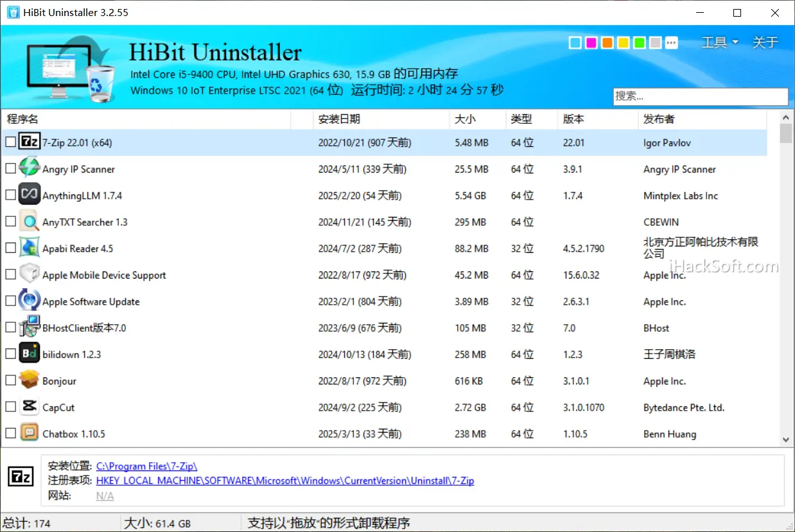Image resolution: width=795 pixels, height=532 pixels.
Task: Click the AnyTXT Searcher magnifier icon
Action: (x=29, y=221)
